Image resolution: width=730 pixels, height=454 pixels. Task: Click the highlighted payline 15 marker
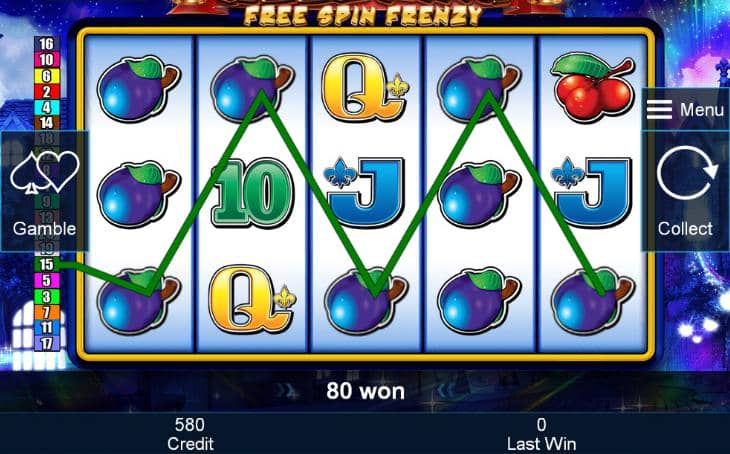point(47,264)
